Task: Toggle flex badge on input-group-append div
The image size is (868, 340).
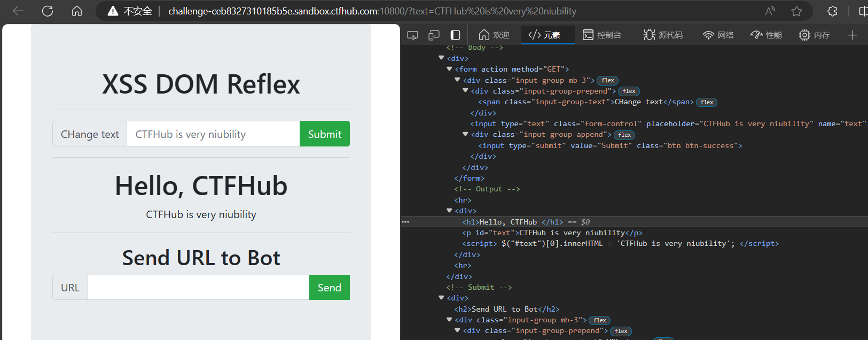Action: [x=624, y=135]
